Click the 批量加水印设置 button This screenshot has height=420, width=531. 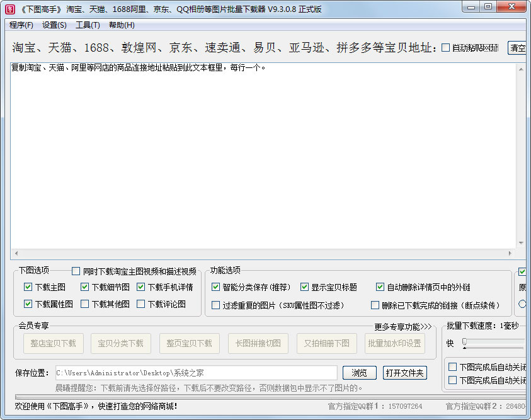click(x=394, y=344)
